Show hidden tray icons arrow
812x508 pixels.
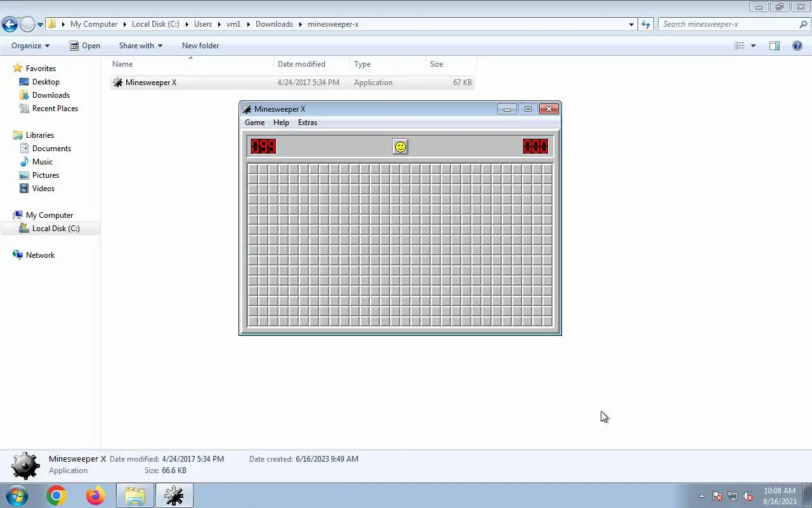click(702, 496)
